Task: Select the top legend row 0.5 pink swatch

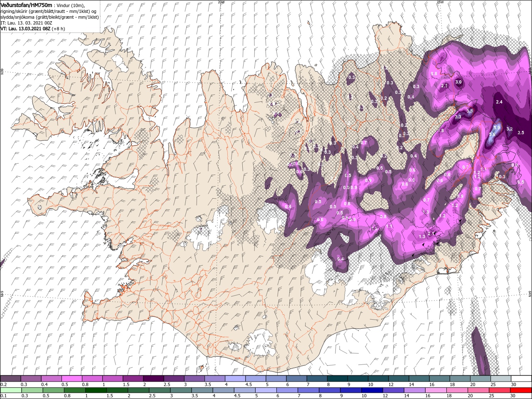Action: [71, 378]
